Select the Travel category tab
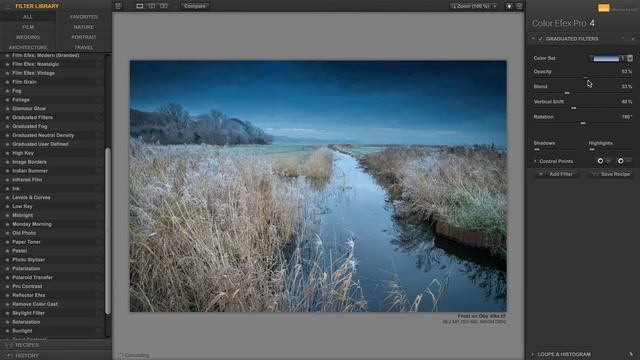 (x=84, y=47)
